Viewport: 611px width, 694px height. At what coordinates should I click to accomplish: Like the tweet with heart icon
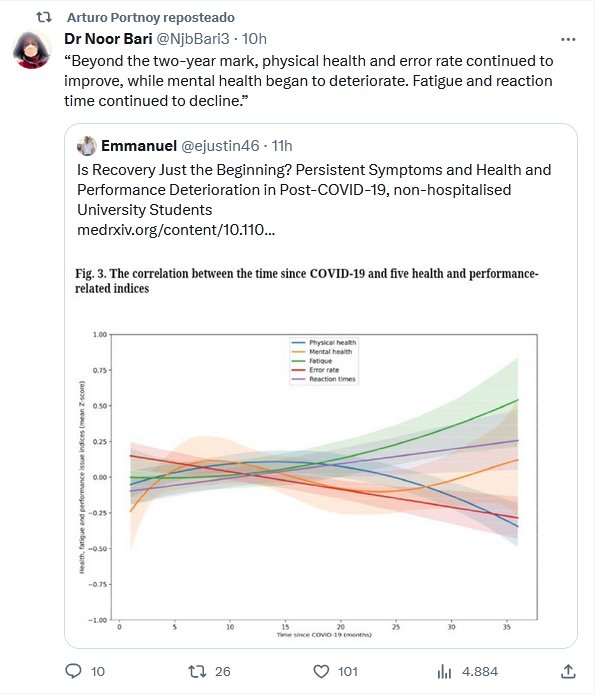click(322, 671)
